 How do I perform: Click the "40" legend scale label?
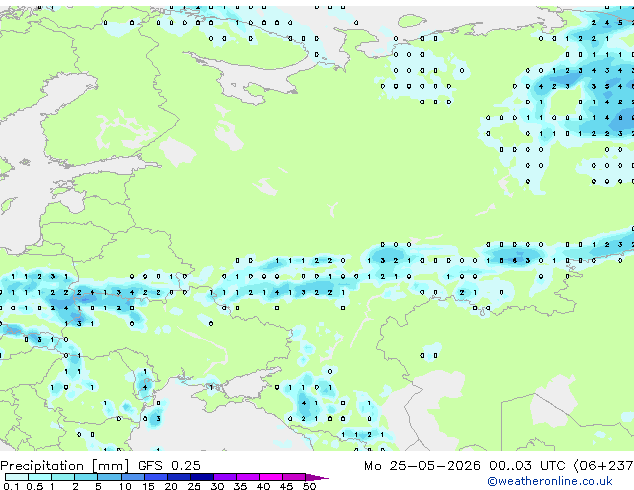[264, 486]
